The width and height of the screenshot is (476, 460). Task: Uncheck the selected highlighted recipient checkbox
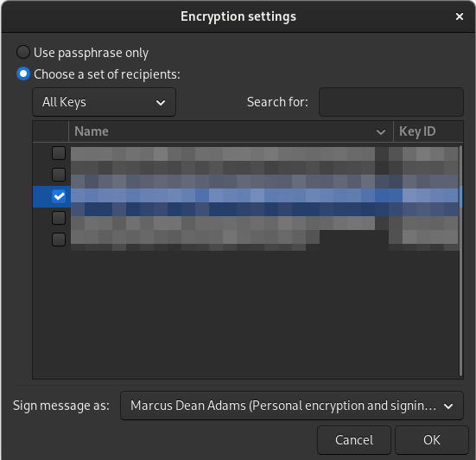coord(59,196)
